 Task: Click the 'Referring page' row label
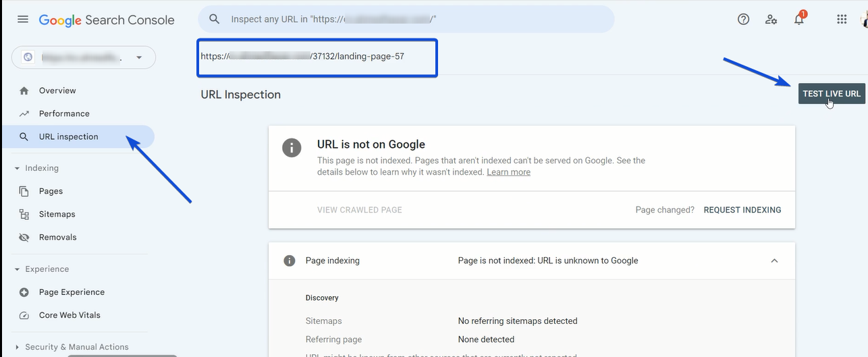(x=333, y=339)
